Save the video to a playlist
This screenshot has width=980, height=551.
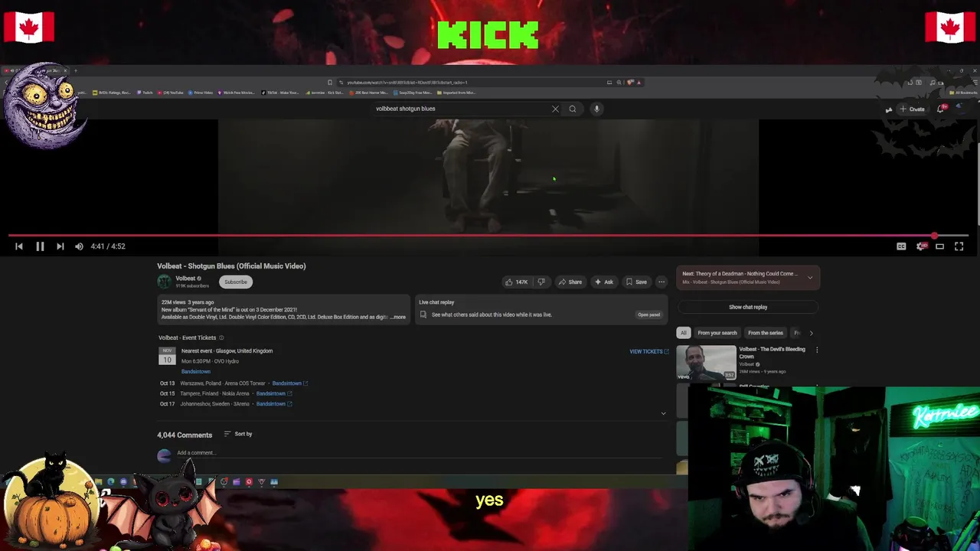[636, 282]
